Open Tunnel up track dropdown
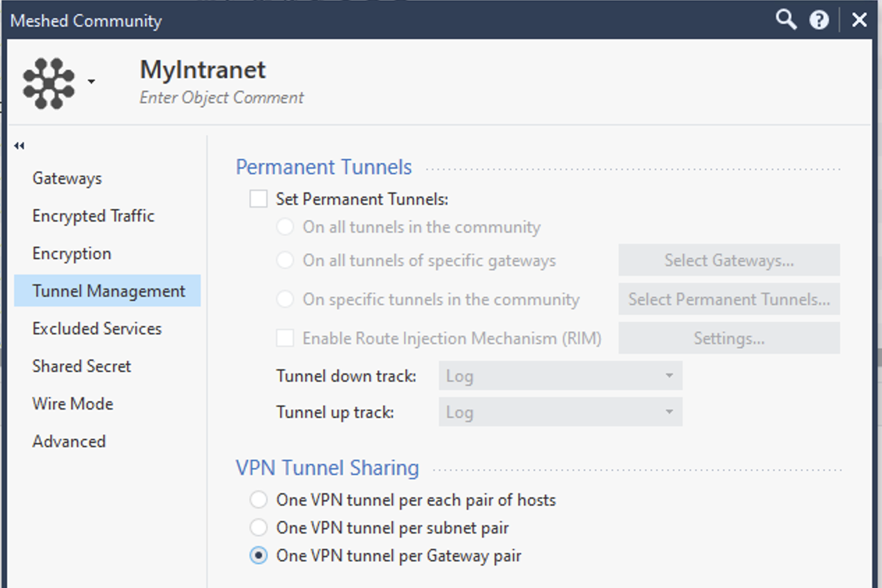882x588 pixels. click(560, 412)
